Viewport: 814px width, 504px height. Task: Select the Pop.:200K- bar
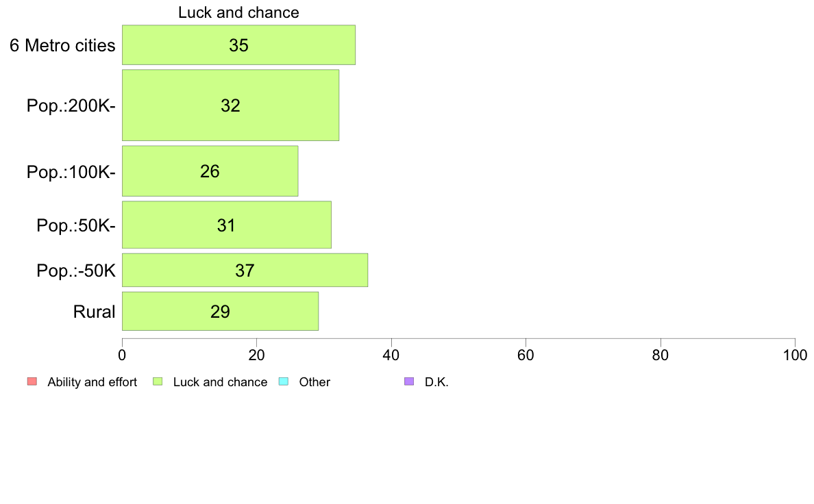tap(230, 105)
